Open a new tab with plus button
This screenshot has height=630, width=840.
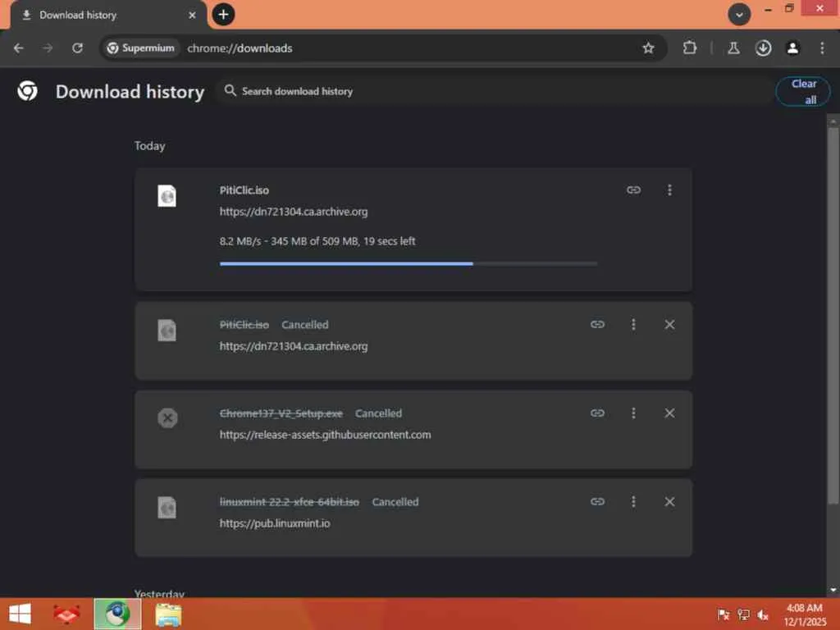click(x=223, y=15)
